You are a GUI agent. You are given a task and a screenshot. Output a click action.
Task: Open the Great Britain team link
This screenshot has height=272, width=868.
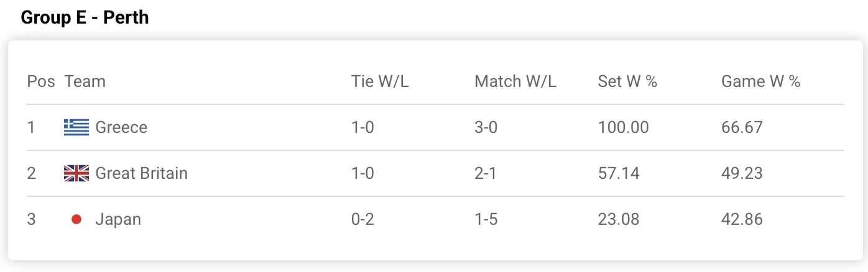click(x=141, y=173)
